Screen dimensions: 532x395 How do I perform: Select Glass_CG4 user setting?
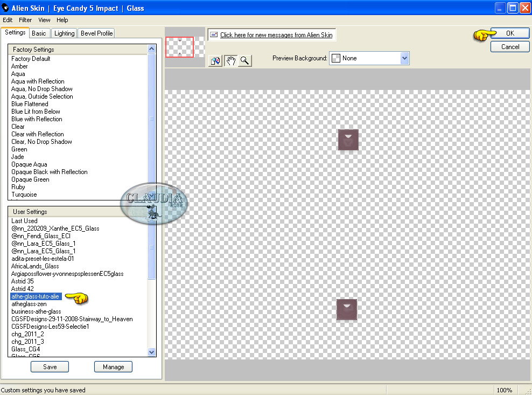point(25,349)
